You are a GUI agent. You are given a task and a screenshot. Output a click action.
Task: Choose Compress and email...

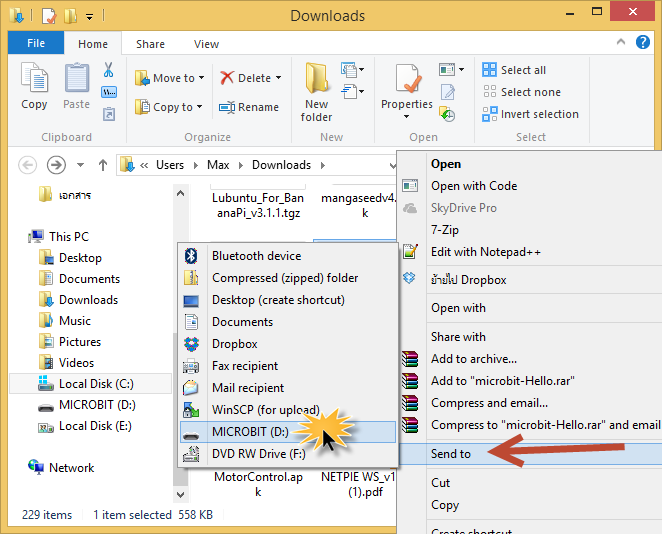pos(530,403)
